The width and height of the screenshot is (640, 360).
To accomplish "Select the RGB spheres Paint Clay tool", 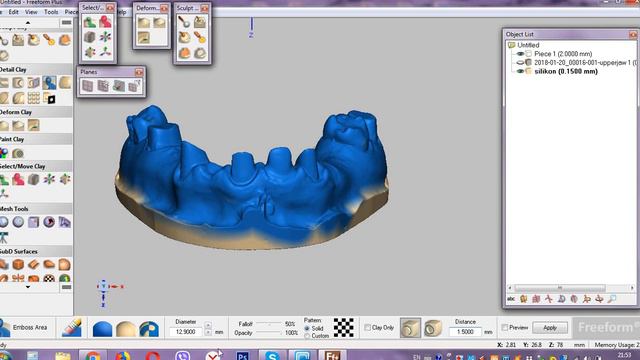I will [x=4, y=153].
